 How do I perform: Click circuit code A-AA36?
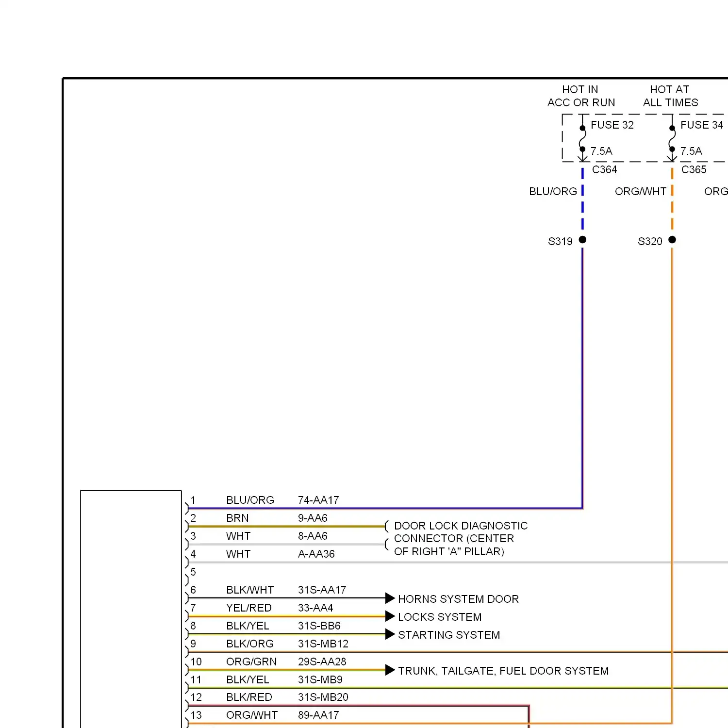tap(316, 554)
